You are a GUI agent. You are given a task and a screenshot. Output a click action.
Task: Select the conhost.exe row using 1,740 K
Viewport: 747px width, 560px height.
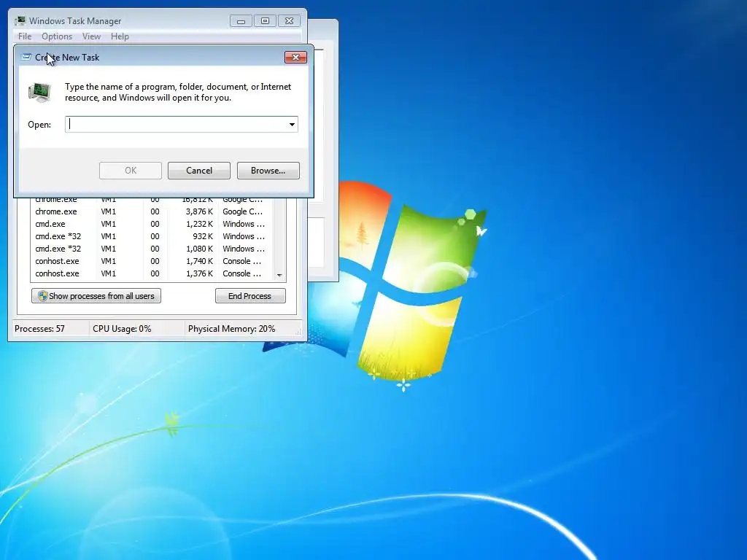pos(152,261)
